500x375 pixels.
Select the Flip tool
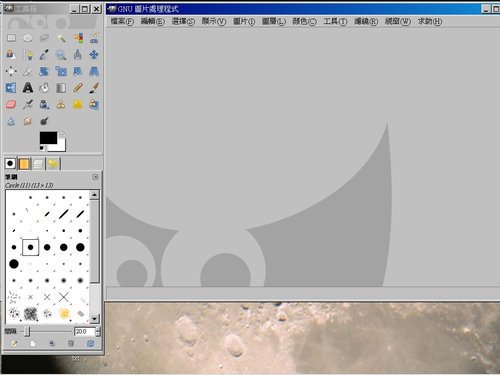pos(11,88)
